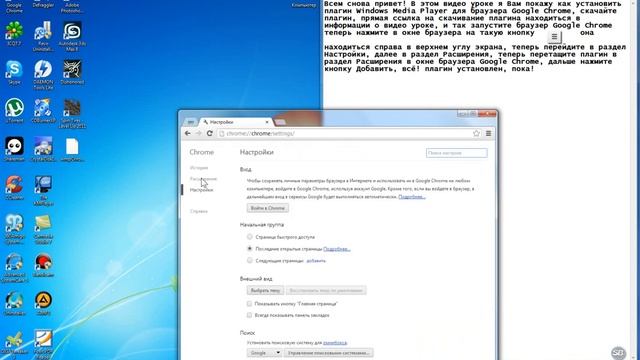640x360 pixels.
Task: Click the Выбрать тему button
Action: pos(265,291)
